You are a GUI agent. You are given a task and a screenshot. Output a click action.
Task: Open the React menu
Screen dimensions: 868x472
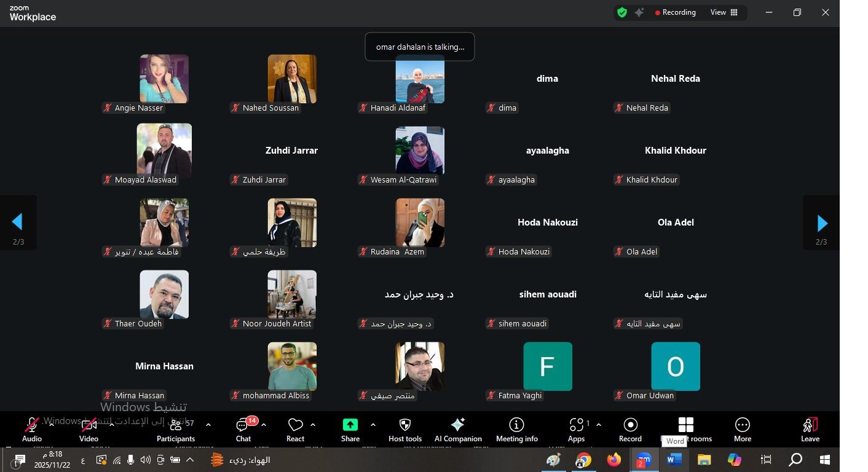[295, 425]
